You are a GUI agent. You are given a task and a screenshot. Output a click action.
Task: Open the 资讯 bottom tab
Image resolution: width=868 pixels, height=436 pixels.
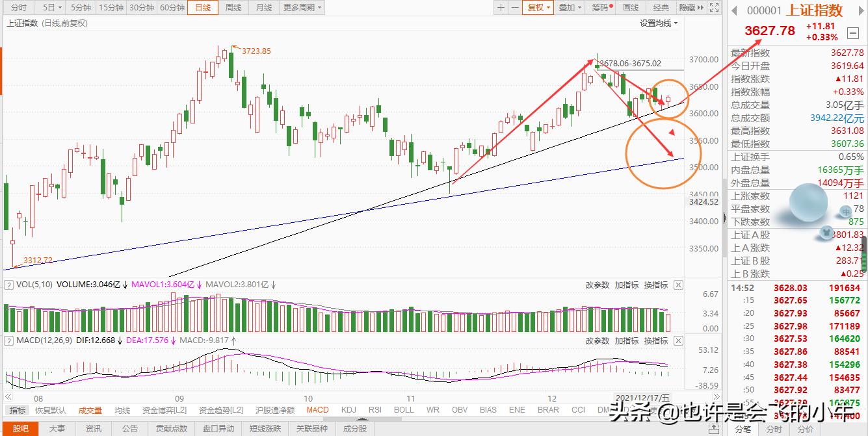[94, 429]
